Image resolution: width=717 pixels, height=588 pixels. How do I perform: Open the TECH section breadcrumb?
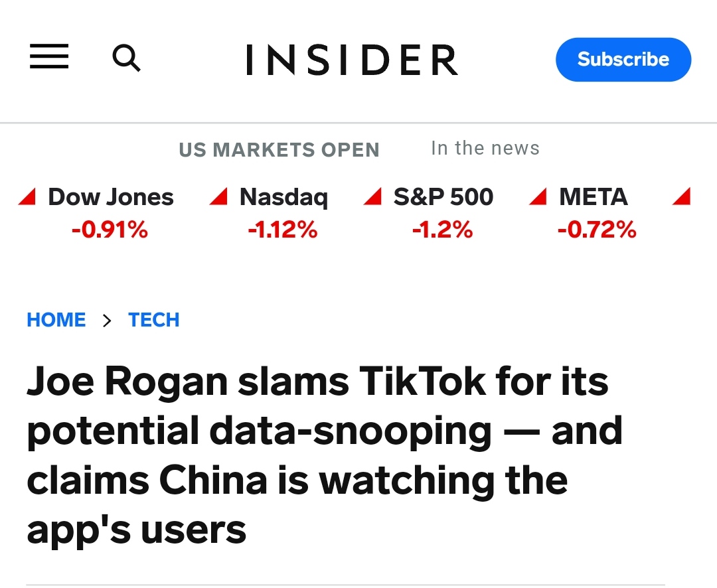(153, 320)
